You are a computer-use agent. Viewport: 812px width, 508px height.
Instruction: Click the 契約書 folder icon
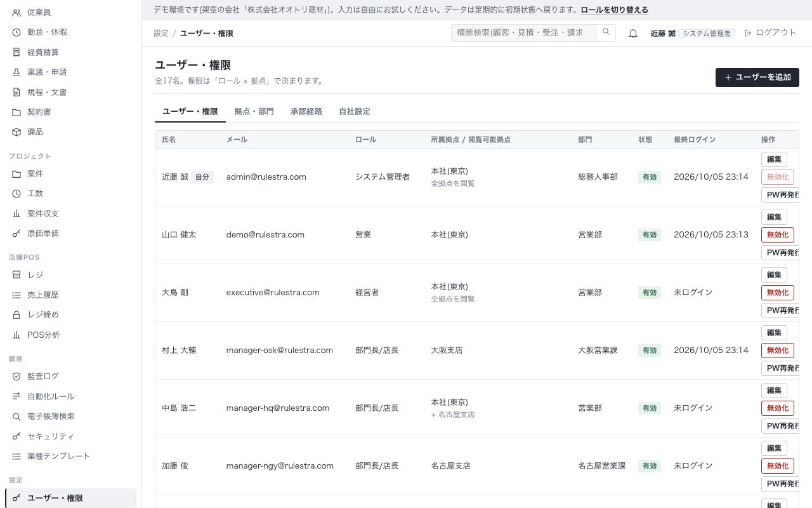16,112
